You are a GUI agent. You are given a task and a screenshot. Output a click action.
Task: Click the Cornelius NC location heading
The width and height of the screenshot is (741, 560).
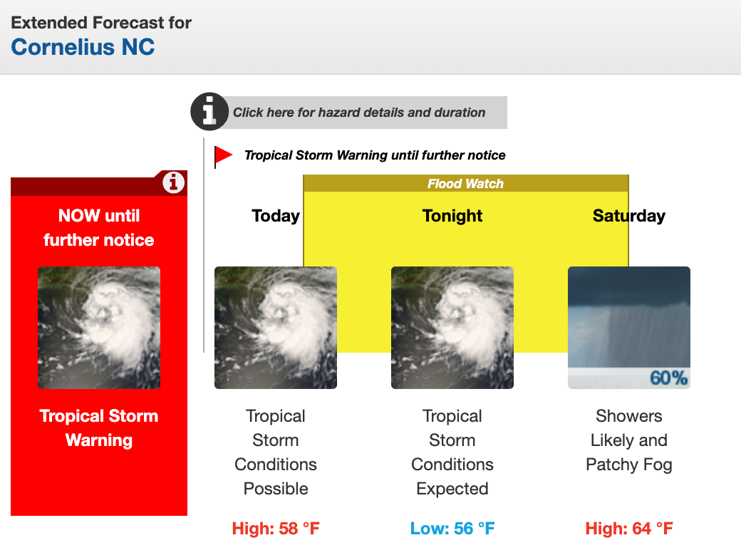(x=83, y=47)
